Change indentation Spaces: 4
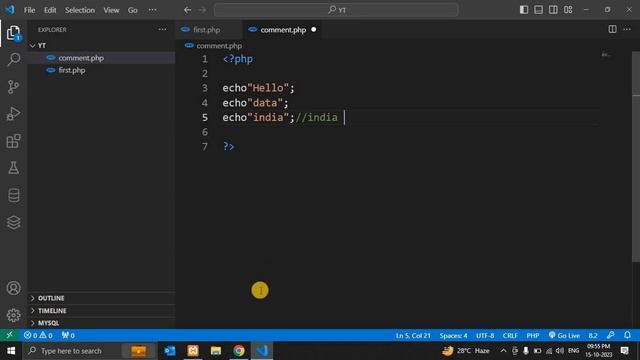Screen dimensions: 640x360 tap(453, 336)
